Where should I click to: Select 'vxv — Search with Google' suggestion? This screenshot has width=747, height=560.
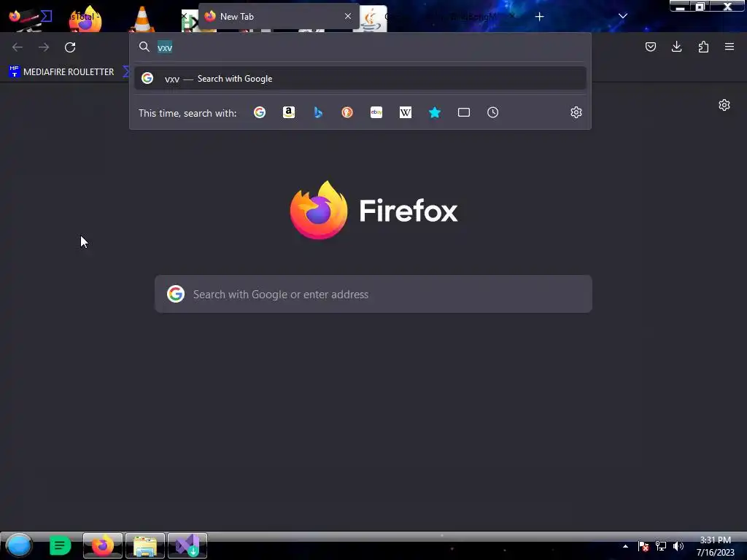click(360, 79)
